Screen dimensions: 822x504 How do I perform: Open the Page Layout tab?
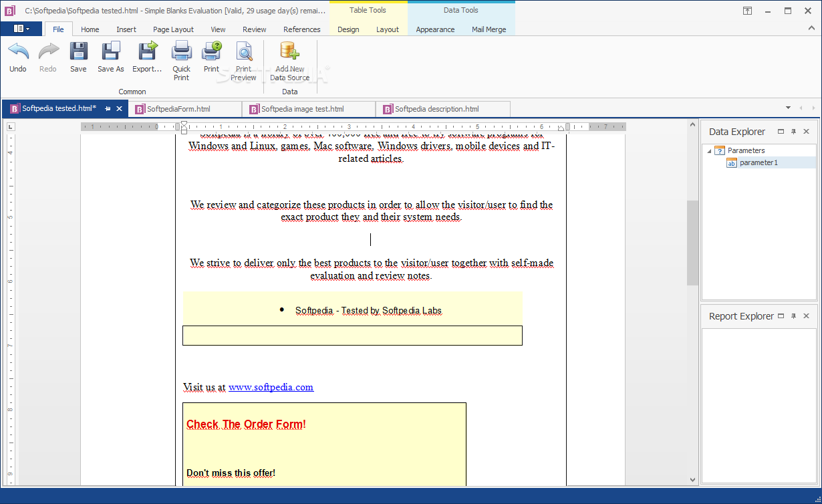point(173,29)
